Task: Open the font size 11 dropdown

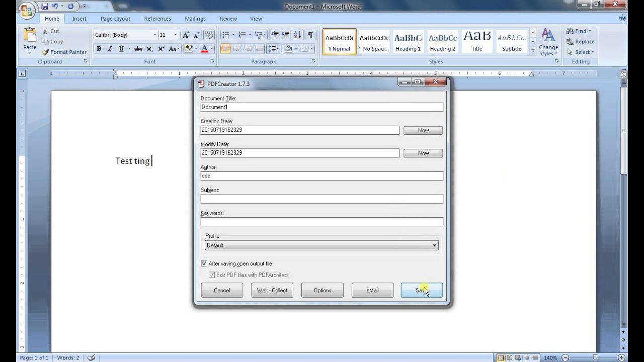Action: (176, 35)
